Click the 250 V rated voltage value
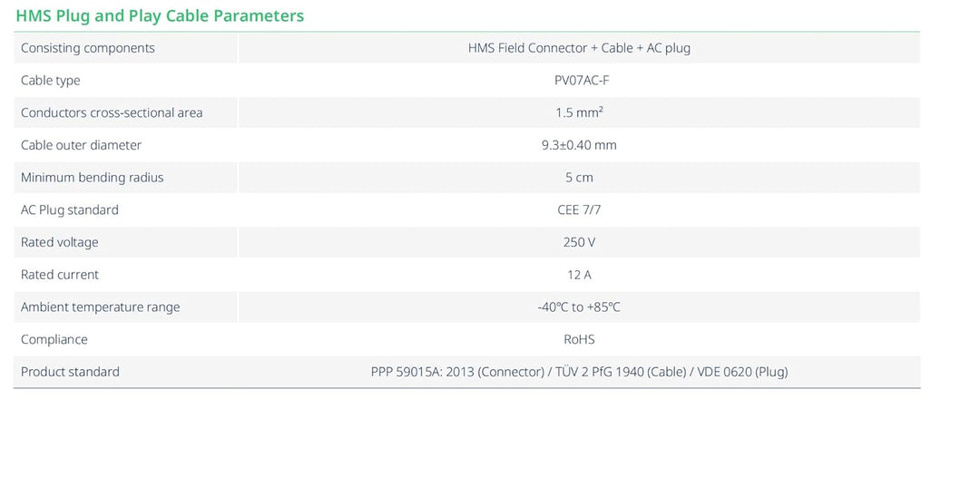The width and height of the screenshot is (980, 477). [x=579, y=242]
